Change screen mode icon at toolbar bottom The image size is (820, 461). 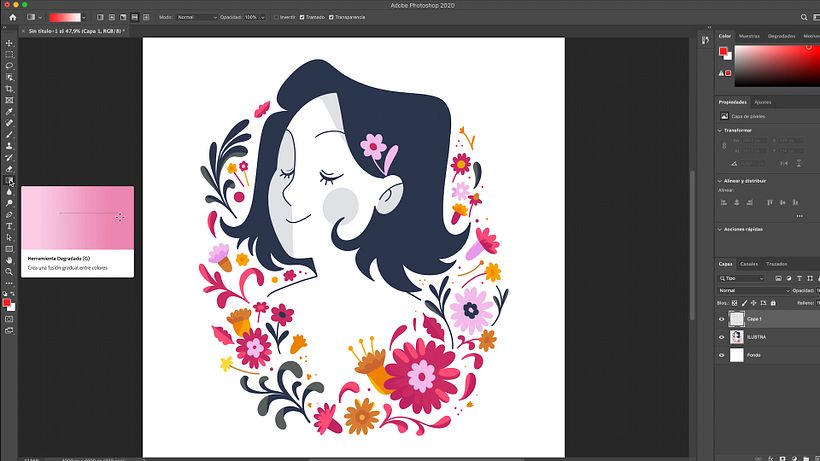coord(9,330)
